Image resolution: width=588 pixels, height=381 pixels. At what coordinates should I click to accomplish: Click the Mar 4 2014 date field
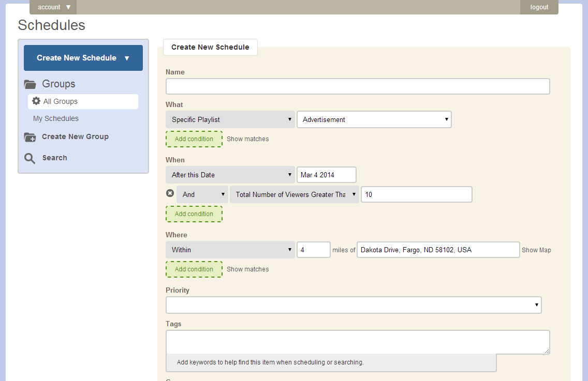(x=327, y=175)
